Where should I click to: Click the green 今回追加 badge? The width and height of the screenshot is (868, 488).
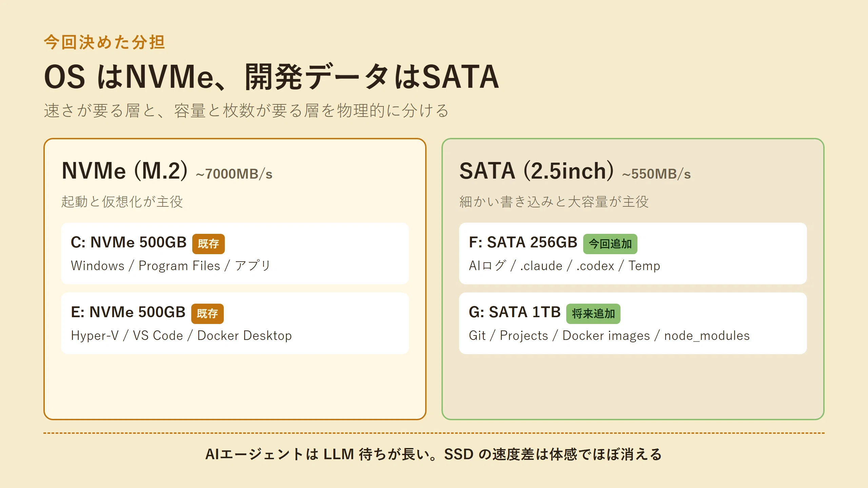[610, 244]
